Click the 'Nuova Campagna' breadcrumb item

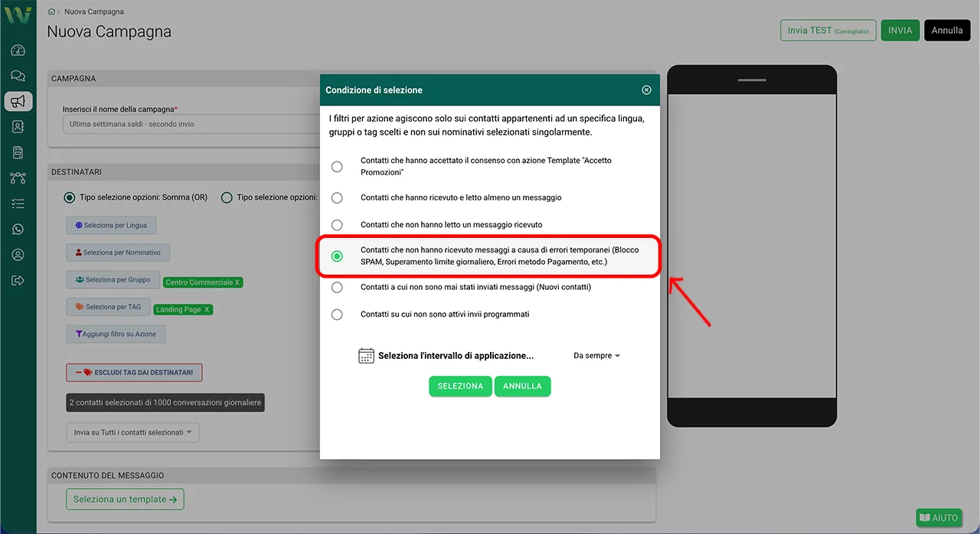coord(93,11)
